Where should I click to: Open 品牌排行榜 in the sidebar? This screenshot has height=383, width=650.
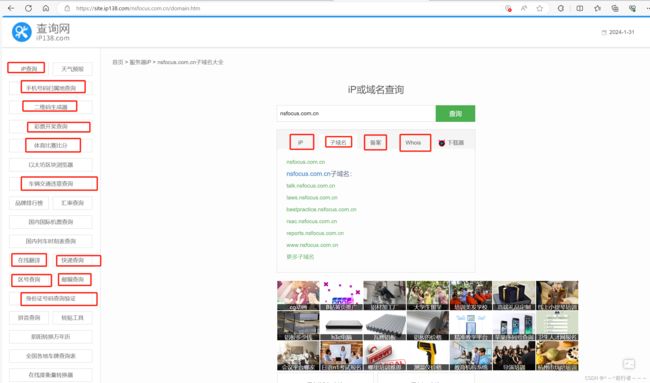29,203
